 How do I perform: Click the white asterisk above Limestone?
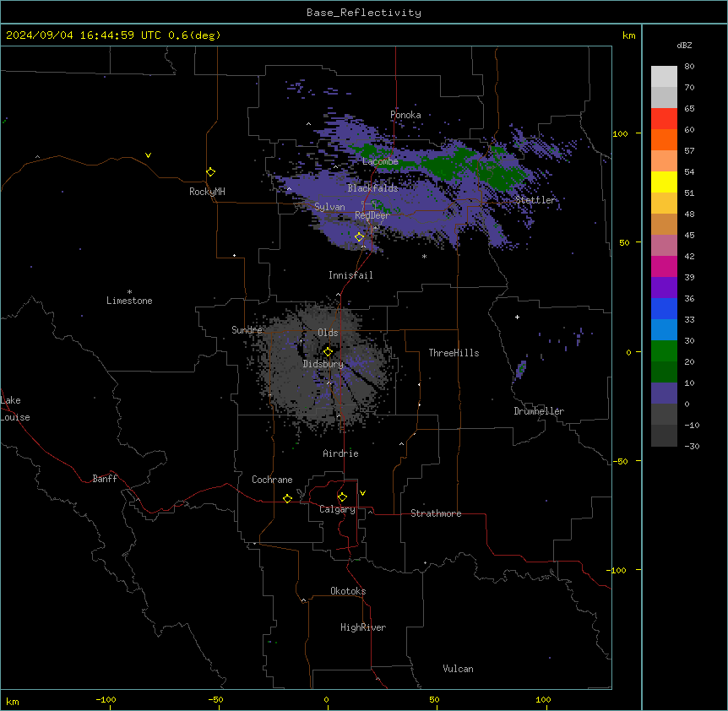(x=129, y=292)
